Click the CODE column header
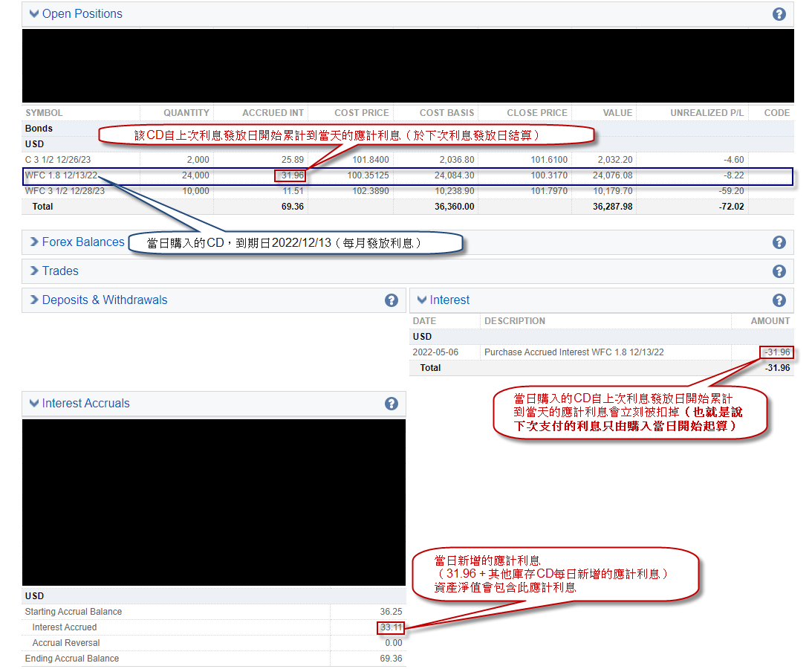The width and height of the screenshot is (812, 669). point(777,113)
